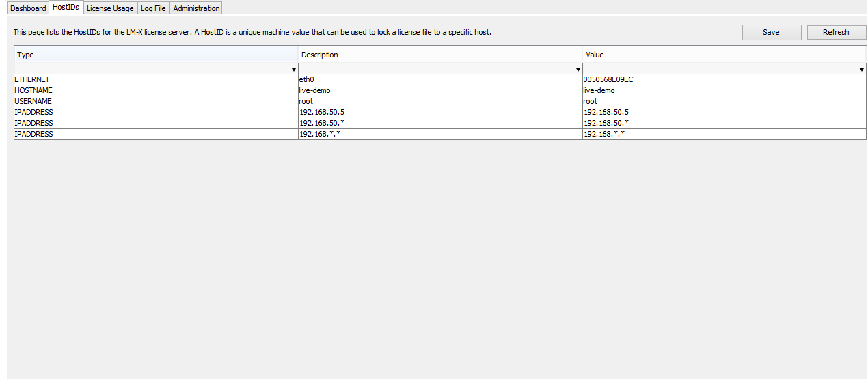The width and height of the screenshot is (868, 380).
Task: Select the HostIDs tab
Action: click(x=66, y=8)
